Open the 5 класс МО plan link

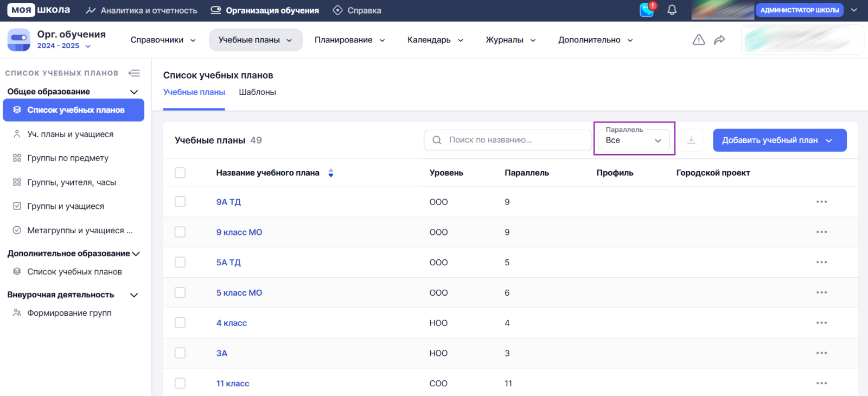[239, 293]
